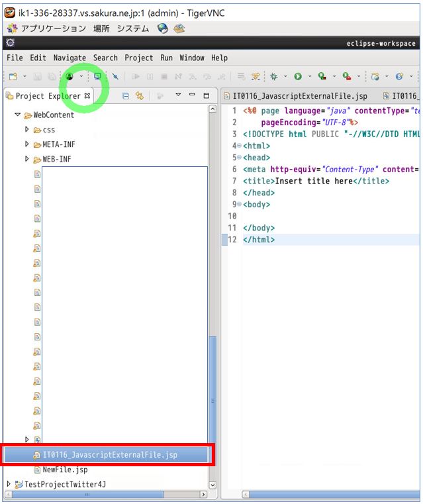Viewport: 423px width, 504px height.
Task: Open Project Explorer View Menu triangle
Action: click(178, 95)
